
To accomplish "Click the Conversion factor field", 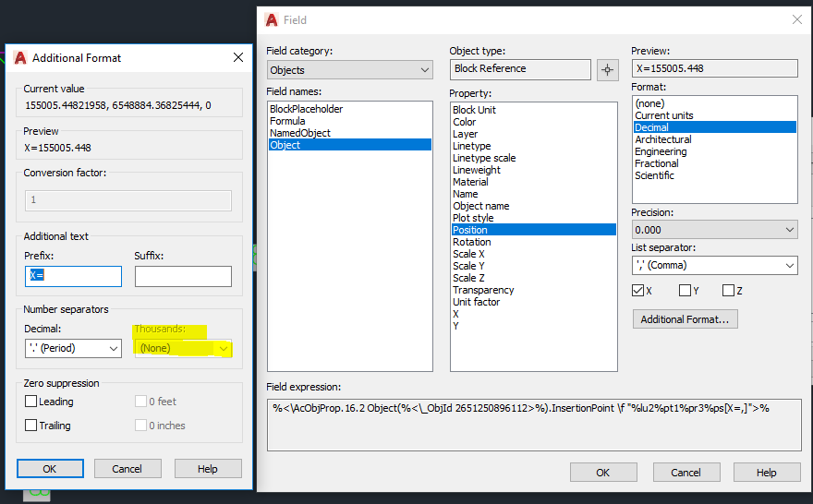I will coord(128,200).
